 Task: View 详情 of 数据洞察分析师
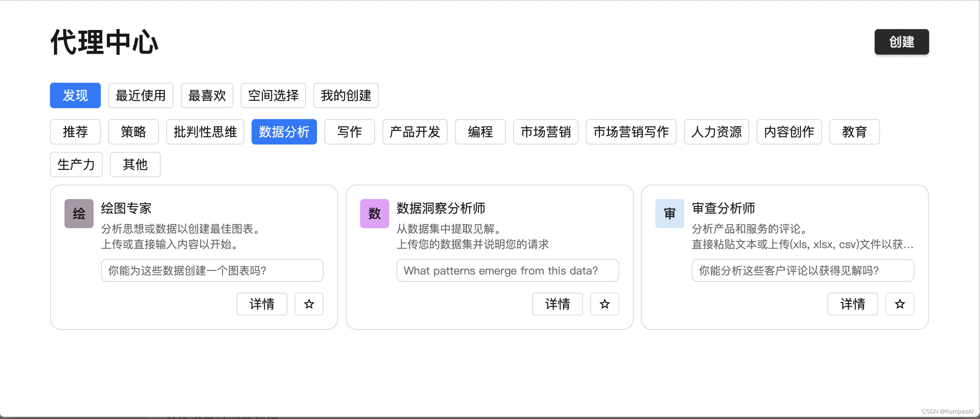coord(557,304)
